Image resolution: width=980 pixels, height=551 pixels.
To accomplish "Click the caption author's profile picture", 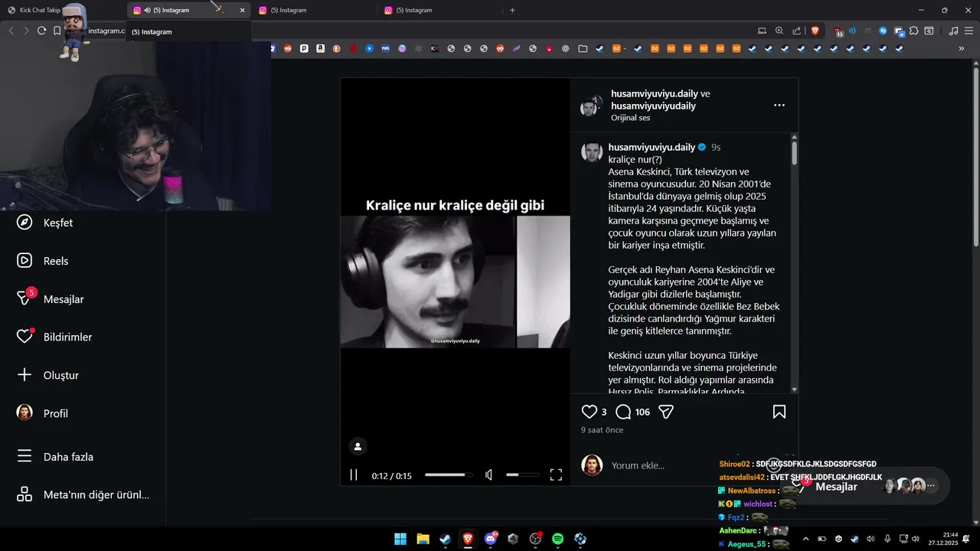I will point(592,152).
